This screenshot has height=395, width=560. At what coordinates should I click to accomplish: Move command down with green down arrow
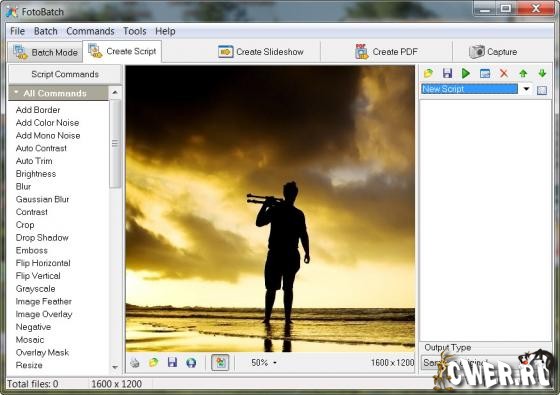pos(542,73)
